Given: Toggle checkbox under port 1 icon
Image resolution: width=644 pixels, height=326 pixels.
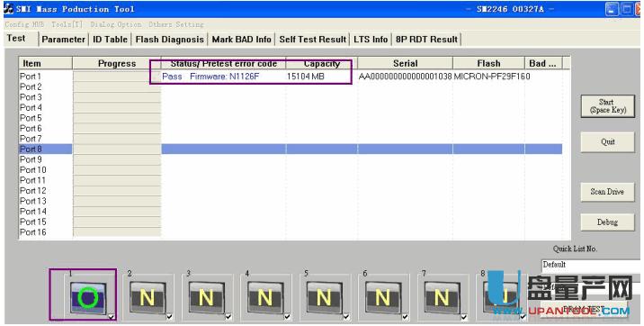Looking at the screenshot, I should pyautogui.click(x=111, y=317).
